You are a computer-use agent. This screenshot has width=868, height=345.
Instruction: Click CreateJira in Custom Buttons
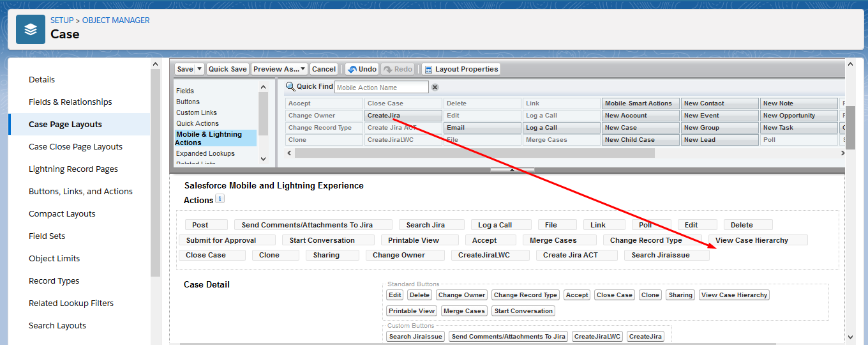(645, 337)
